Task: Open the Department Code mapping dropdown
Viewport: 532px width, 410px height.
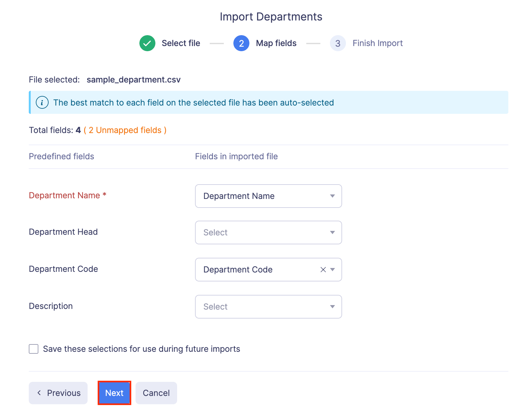Action: coord(256,270)
